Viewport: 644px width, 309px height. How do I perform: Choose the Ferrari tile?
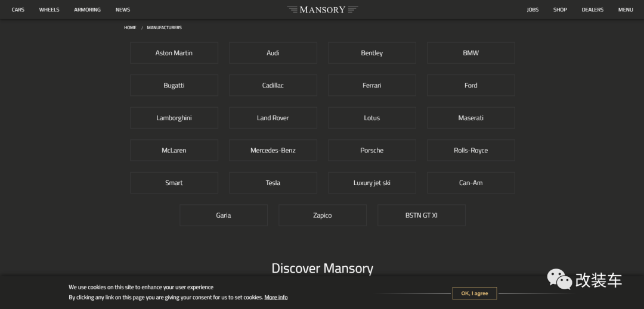point(372,85)
